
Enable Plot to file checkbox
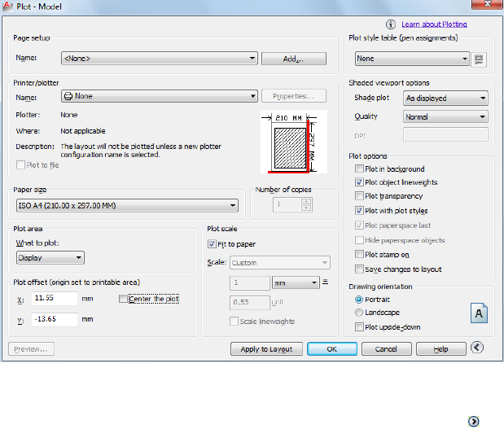coord(20,165)
